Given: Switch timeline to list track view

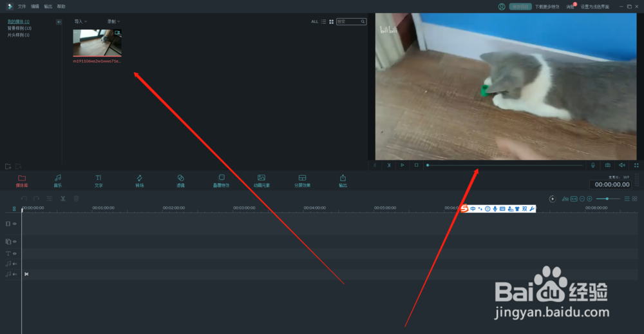Looking at the screenshot, I should [x=627, y=199].
